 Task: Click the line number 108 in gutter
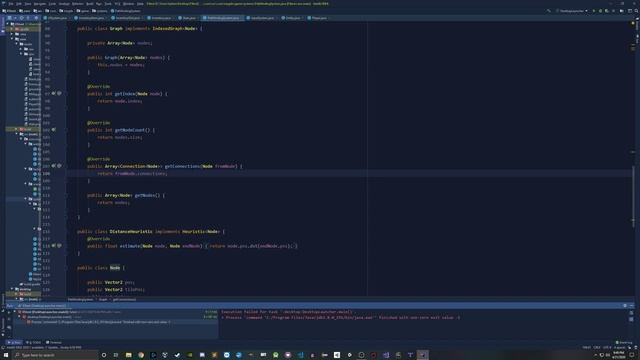point(46,173)
